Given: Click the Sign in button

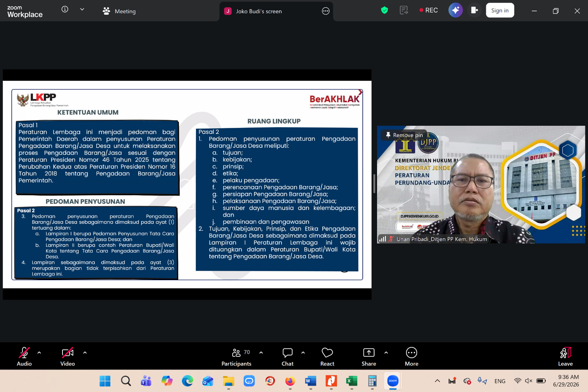Looking at the screenshot, I should tap(500, 10).
